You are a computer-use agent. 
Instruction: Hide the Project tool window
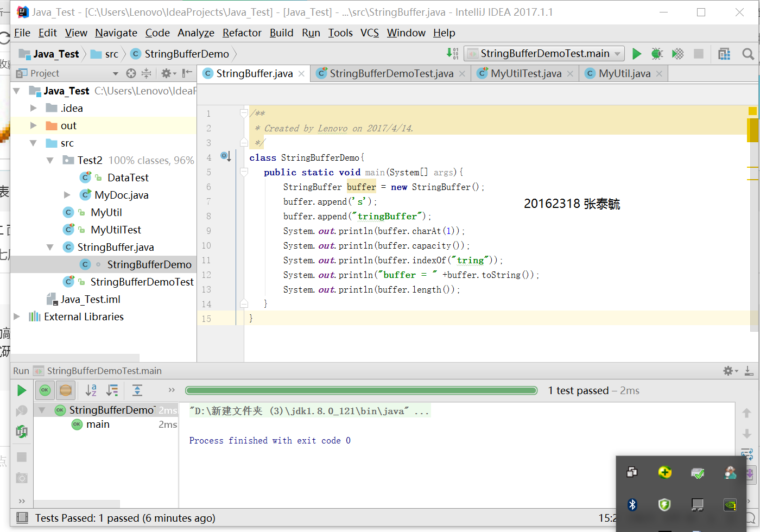tap(187, 73)
